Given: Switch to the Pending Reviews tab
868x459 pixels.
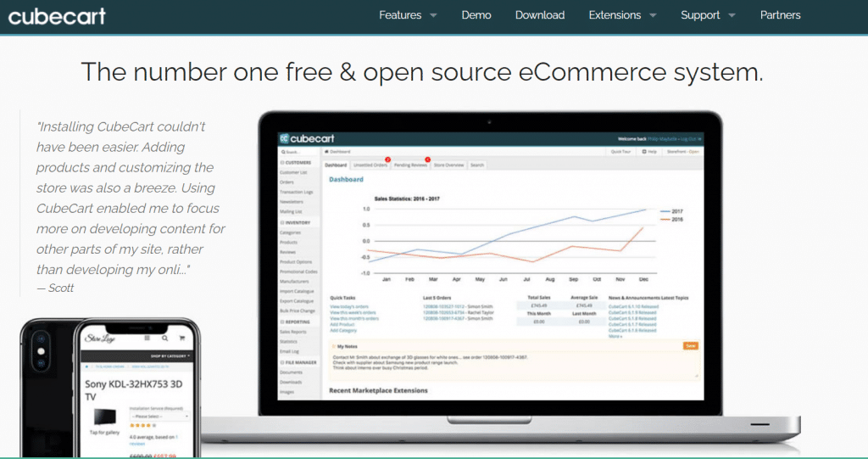Looking at the screenshot, I should pyautogui.click(x=410, y=165).
